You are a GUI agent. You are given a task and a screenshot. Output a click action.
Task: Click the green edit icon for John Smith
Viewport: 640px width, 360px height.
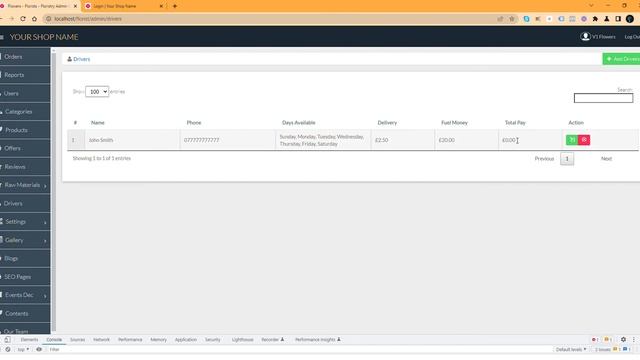click(572, 140)
